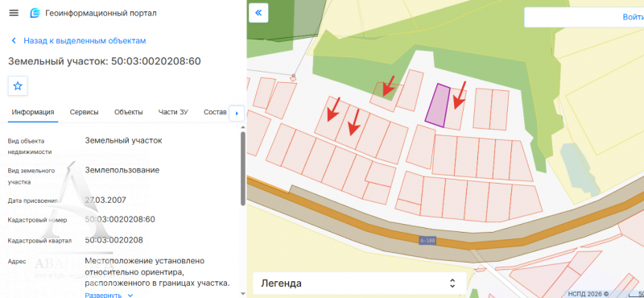This screenshot has height=298, width=644.
Task: Click cadastral quarter value 50:03:0020208
Action: point(114,240)
